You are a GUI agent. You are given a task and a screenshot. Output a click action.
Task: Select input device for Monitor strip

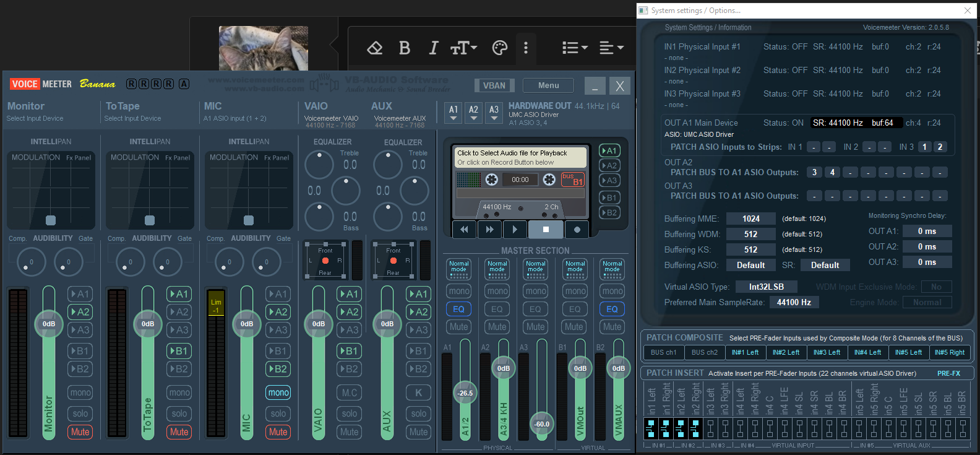pyautogui.click(x=35, y=118)
